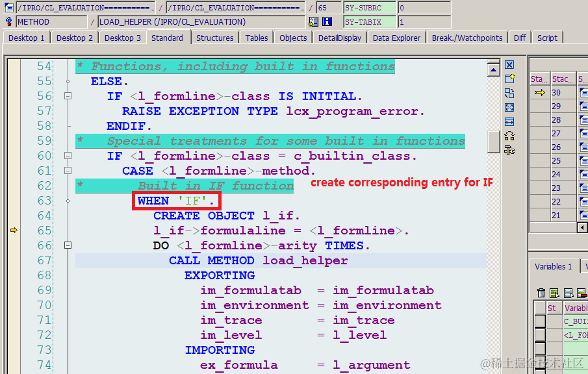The image size is (588, 374).
Task: Open the Diff tab
Action: (x=519, y=38)
